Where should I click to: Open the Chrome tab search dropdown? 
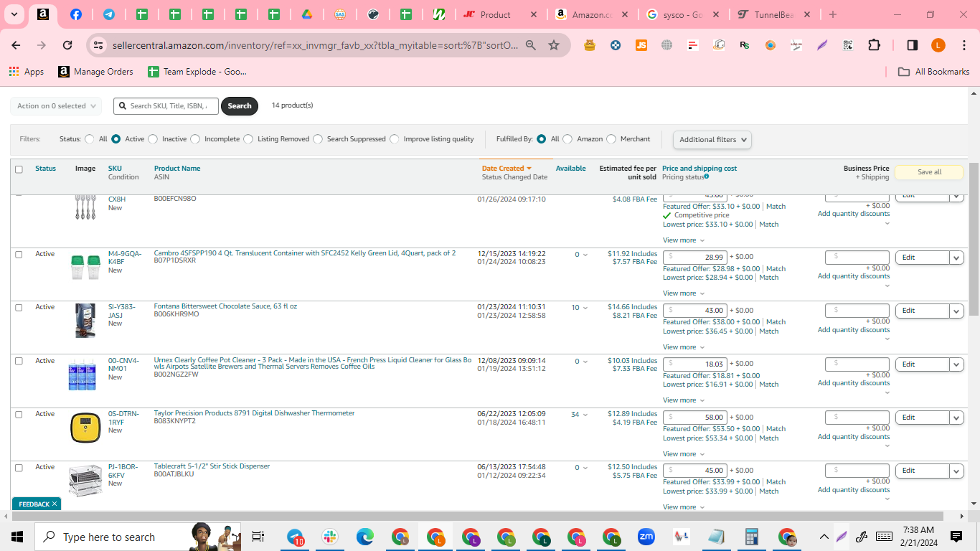coord(14,14)
